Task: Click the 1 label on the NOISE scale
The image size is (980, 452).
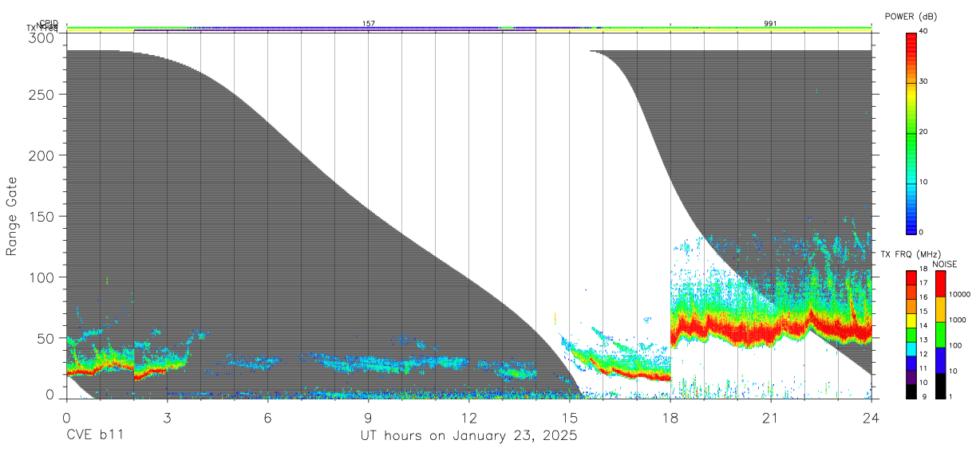Action: coord(950,396)
